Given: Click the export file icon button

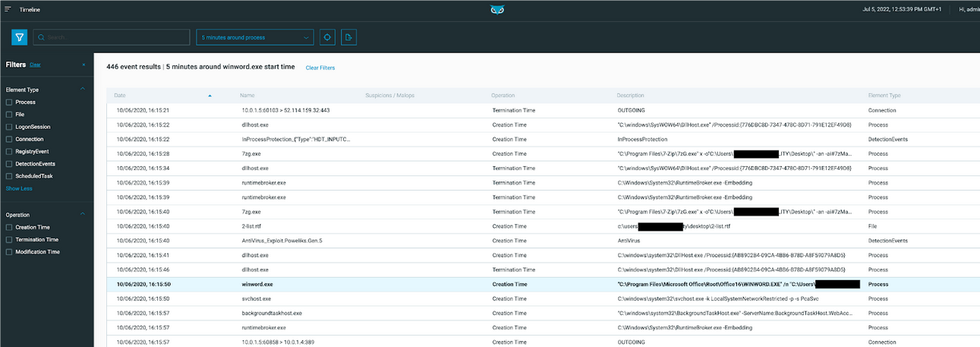Looking at the screenshot, I should tap(348, 37).
